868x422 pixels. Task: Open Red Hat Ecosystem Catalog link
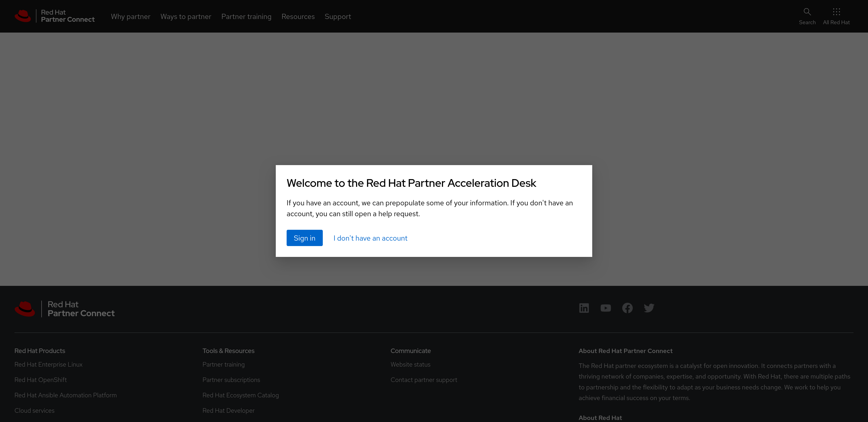[x=240, y=395]
